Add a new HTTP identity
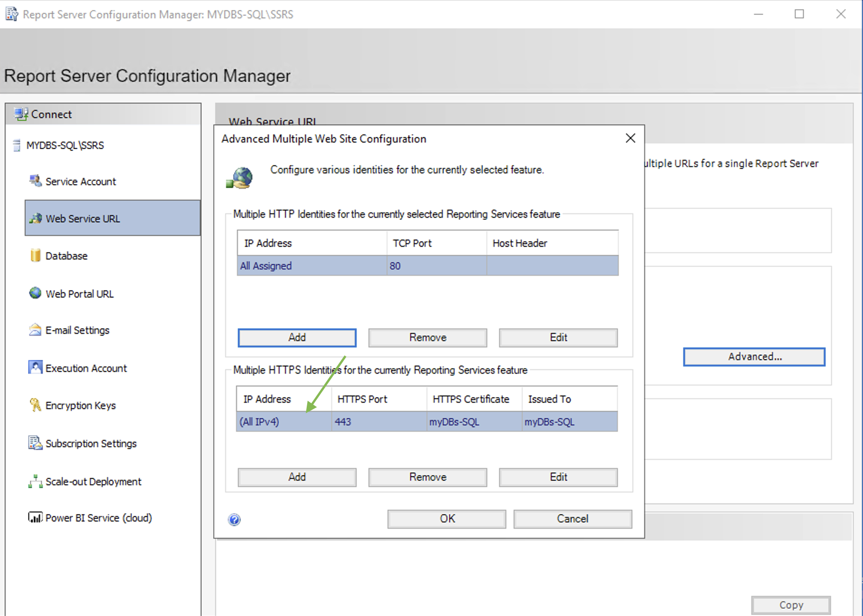The image size is (863, 616). coord(297,337)
